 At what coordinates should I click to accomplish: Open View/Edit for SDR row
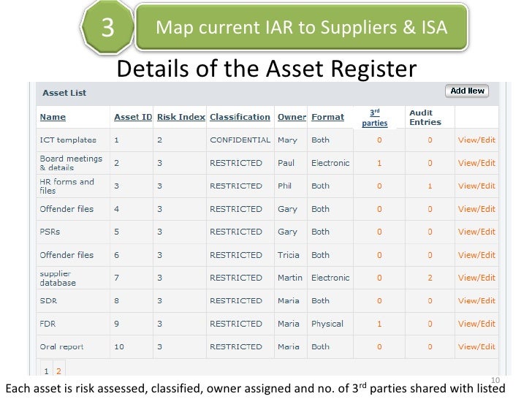pyautogui.click(x=476, y=300)
